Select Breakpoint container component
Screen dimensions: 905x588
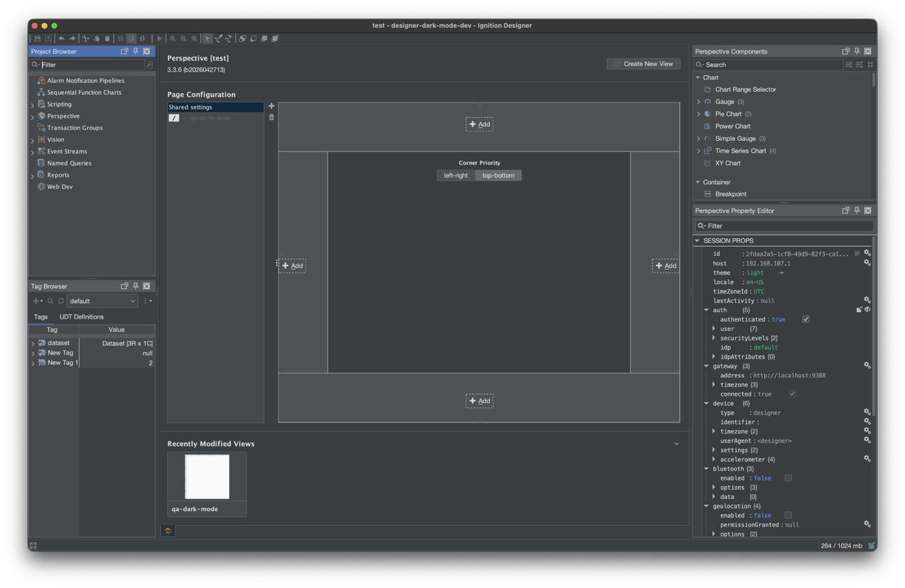[730, 194]
